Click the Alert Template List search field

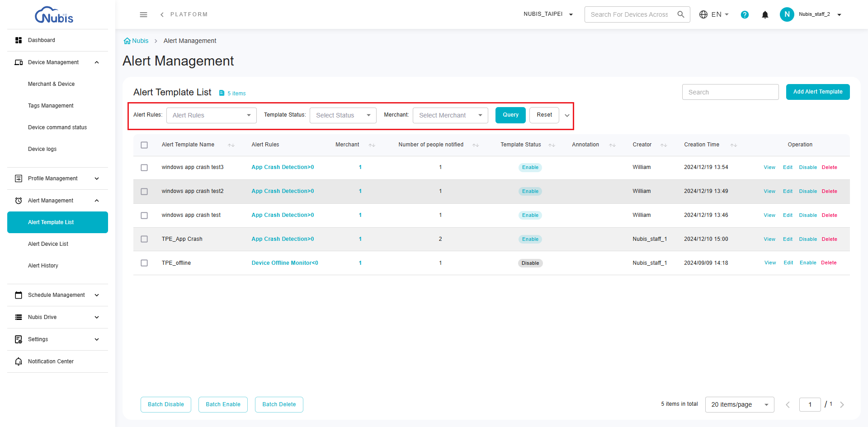730,92
